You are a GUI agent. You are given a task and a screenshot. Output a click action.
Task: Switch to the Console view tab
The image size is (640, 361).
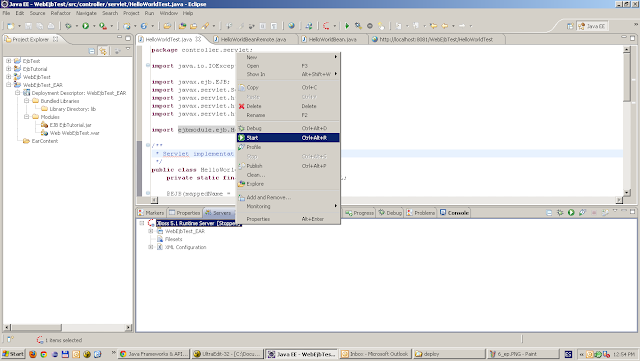[x=454, y=213]
